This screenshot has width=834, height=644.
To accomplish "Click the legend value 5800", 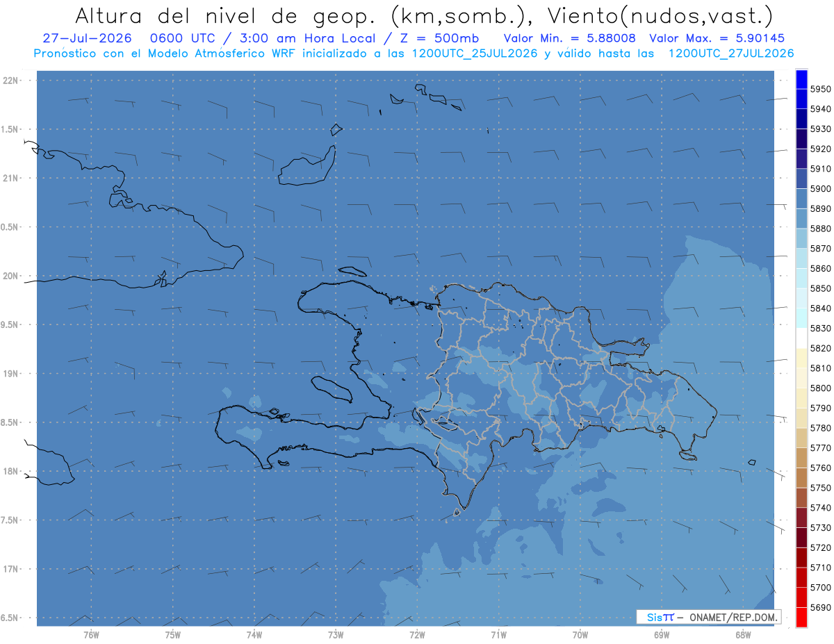I will coord(820,388).
